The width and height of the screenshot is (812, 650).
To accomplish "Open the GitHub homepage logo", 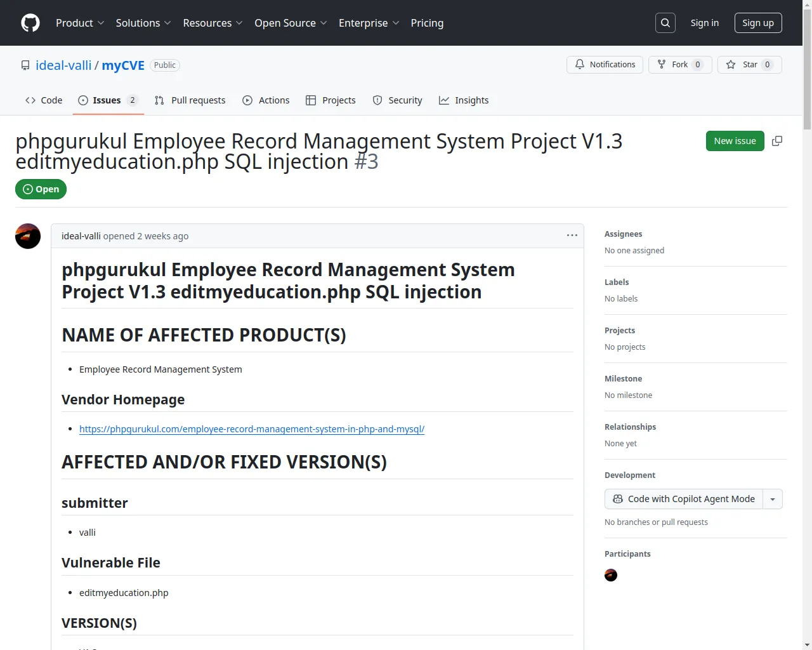I will pos(30,23).
